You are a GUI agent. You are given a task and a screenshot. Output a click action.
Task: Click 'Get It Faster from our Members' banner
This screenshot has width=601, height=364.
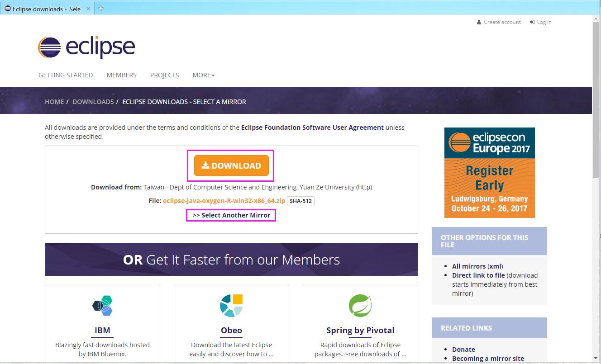coord(231,260)
